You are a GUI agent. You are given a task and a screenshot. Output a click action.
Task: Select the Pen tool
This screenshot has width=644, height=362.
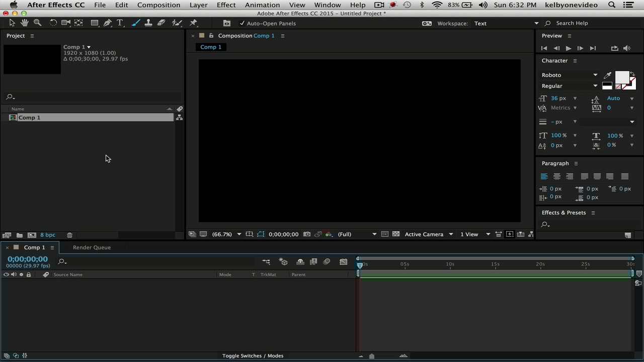108,23
